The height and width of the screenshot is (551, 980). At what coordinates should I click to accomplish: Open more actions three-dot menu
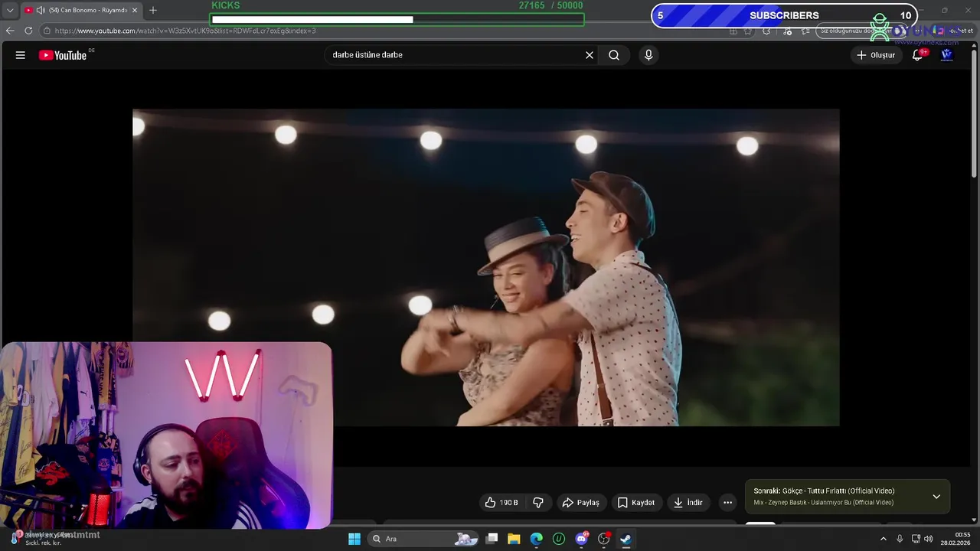click(x=727, y=503)
